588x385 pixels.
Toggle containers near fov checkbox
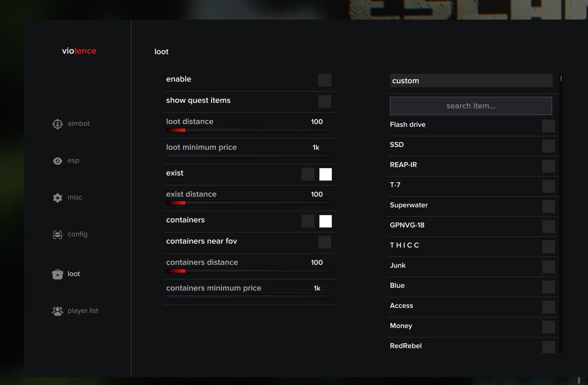click(324, 243)
